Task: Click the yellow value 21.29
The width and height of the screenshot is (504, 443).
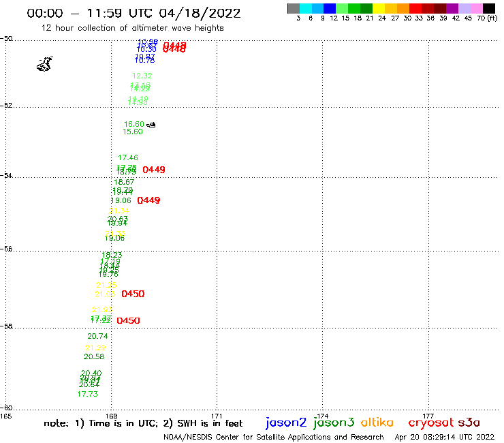Action: click(x=95, y=348)
